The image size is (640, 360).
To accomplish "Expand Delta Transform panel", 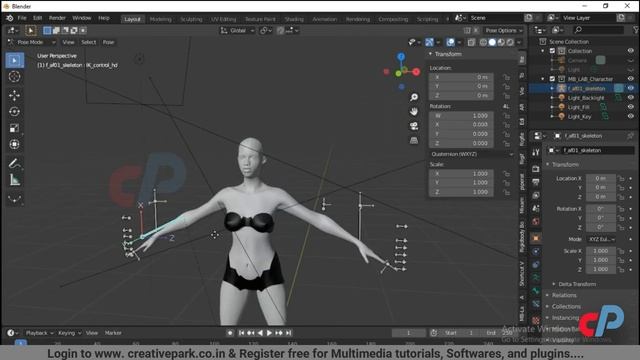I will (577, 284).
